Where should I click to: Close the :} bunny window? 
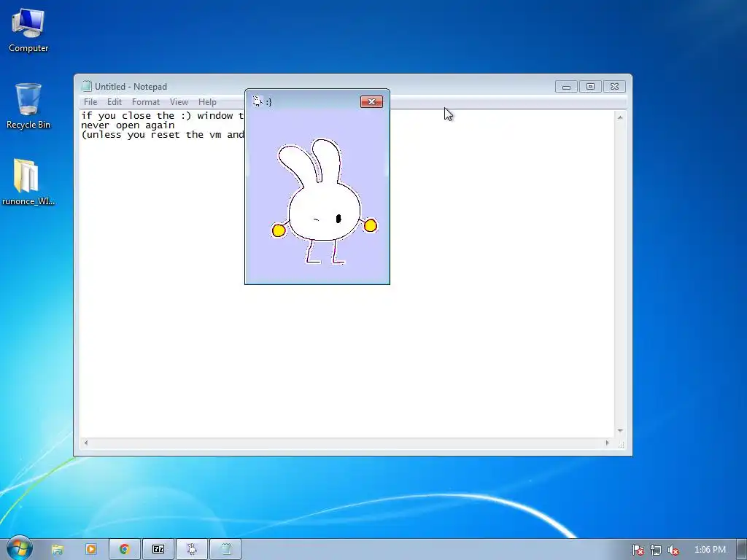[x=371, y=101]
